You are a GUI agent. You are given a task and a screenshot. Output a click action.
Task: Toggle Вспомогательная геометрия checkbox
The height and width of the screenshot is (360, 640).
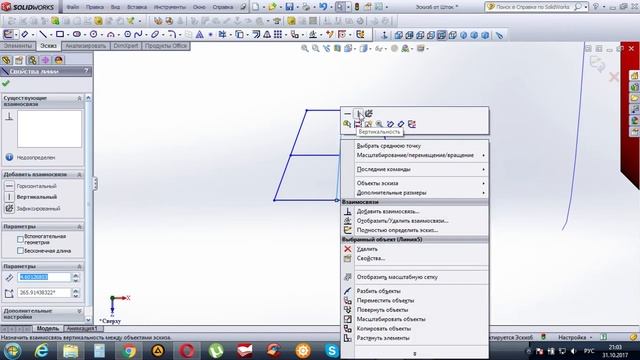tap(20, 239)
